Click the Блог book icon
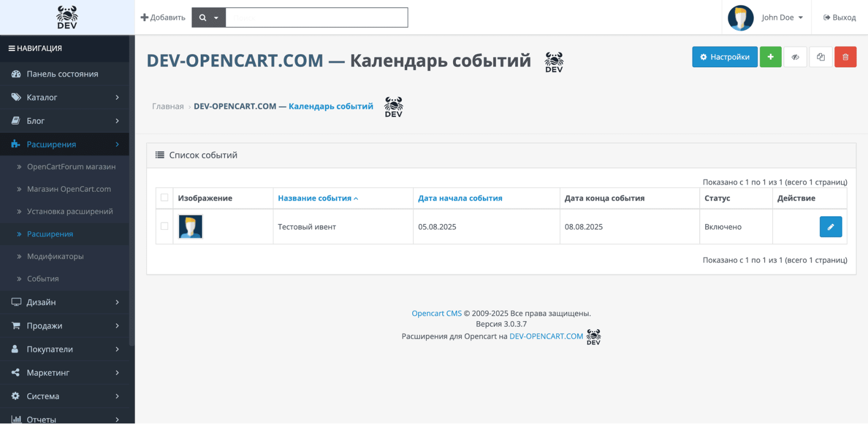 point(16,120)
